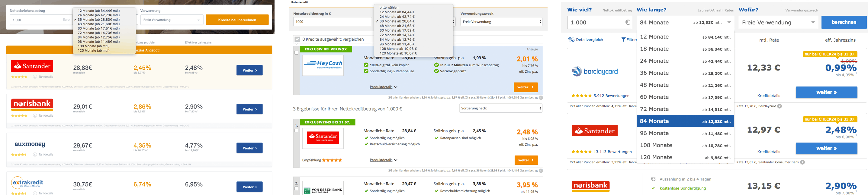Click the blue 'berechnen' button
This screenshot has width=868, height=195.
[844, 23]
